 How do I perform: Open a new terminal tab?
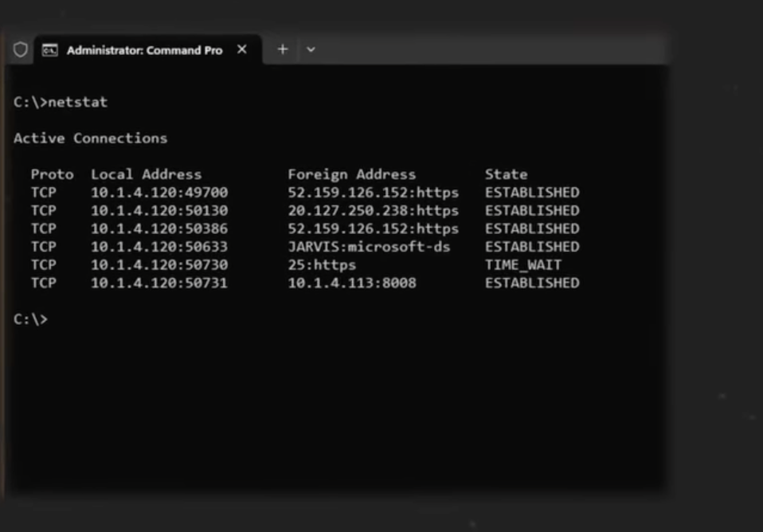click(283, 49)
